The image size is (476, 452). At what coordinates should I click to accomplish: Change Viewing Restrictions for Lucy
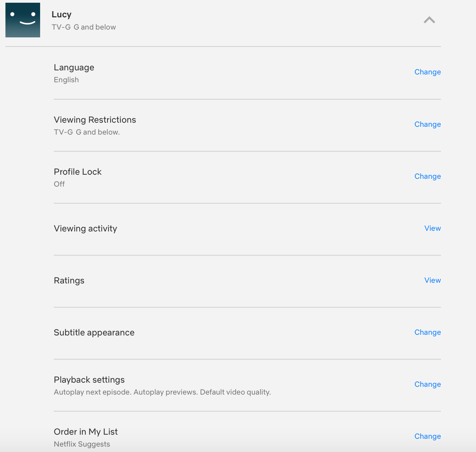click(427, 124)
